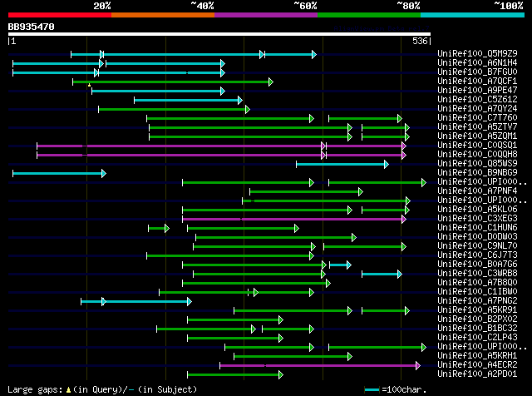The width and height of the screenshot is (532, 396).
Task: Click the green alignment bar of UniRef100_A2PD01
Action: tap(235, 375)
